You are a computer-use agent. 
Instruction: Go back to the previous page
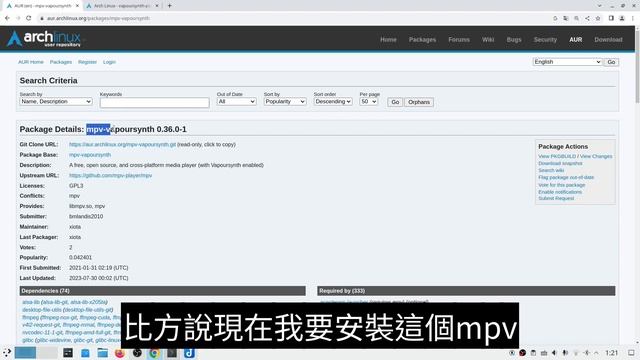[7, 18]
